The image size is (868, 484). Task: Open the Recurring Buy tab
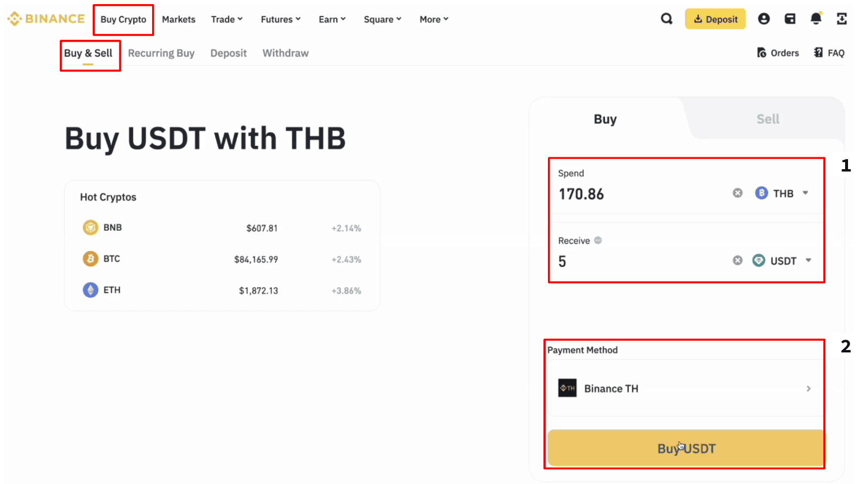[161, 53]
